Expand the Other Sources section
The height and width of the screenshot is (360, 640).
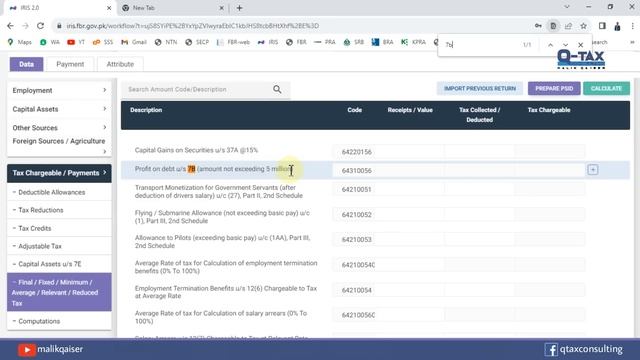click(59, 128)
